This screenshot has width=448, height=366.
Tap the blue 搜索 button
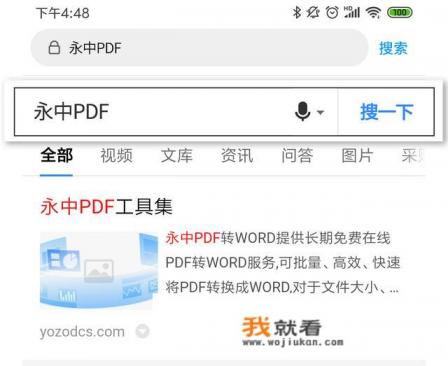click(393, 48)
